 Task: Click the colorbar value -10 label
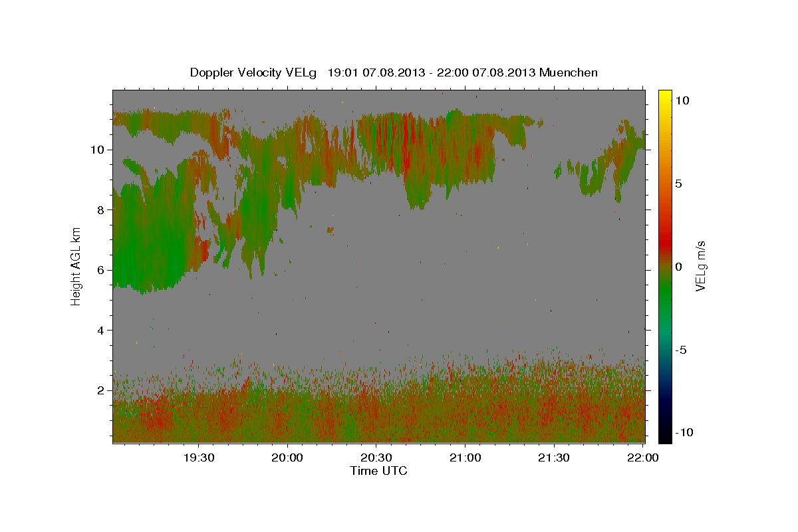(x=684, y=432)
